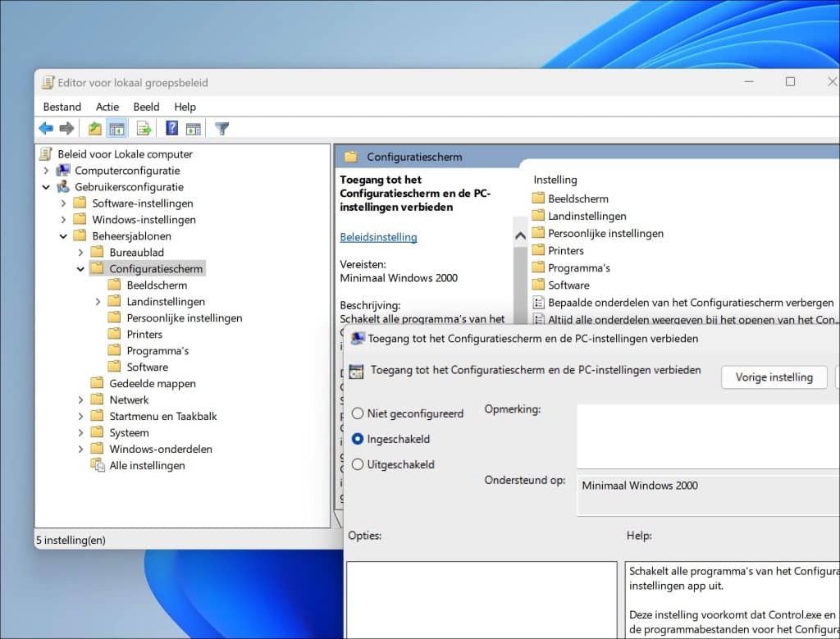This screenshot has height=639, width=840.
Task: Open the Help menu
Action: pos(185,107)
